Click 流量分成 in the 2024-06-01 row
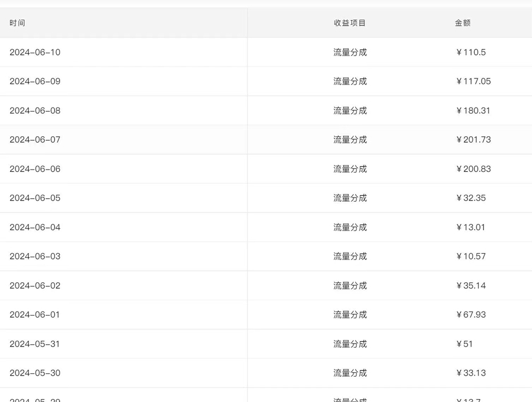 pos(350,314)
